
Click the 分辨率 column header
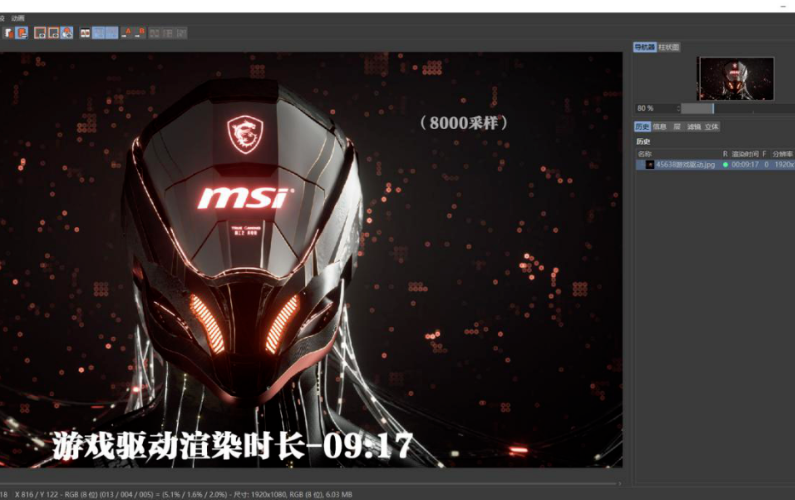[x=782, y=154]
